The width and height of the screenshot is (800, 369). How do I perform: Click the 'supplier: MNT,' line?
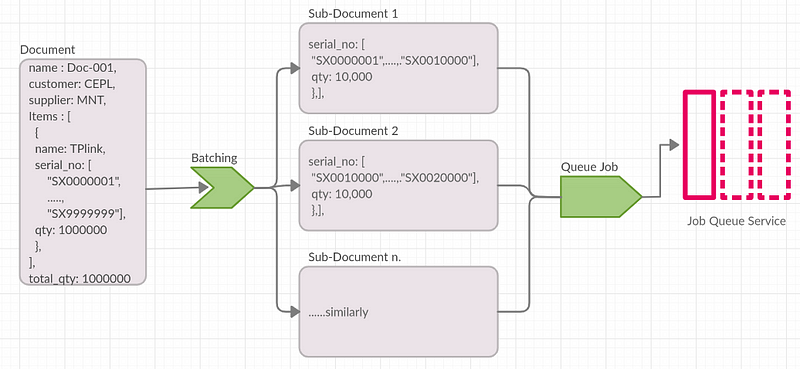[67, 101]
